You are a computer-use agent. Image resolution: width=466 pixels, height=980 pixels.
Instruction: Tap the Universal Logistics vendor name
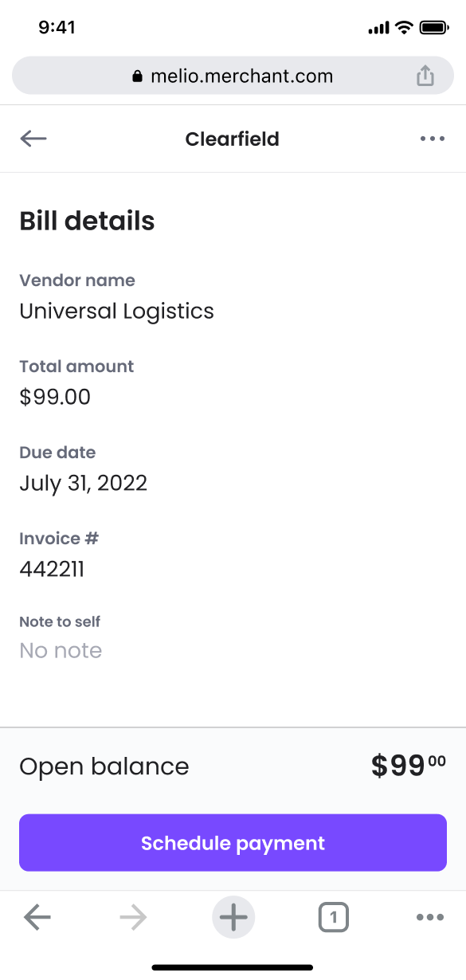point(117,311)
